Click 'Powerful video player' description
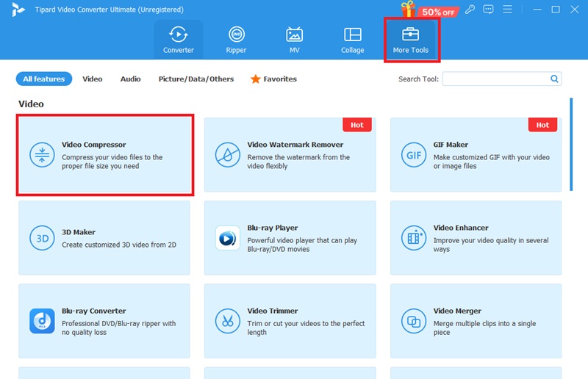Viewport: 588px width, 379px height. point(302,245)
